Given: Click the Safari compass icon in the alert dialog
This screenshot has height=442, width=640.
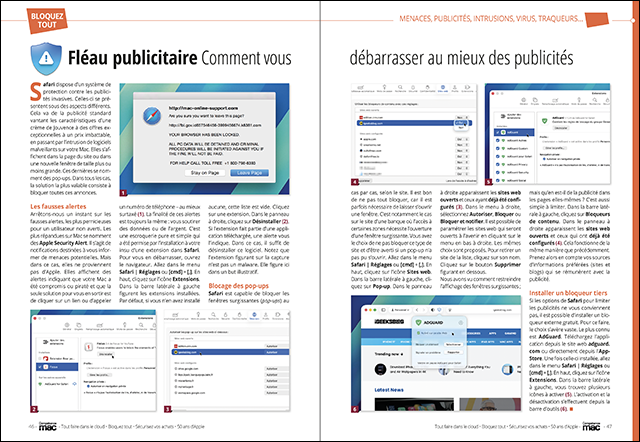Looking at the screenshot, I should pos(152,116).
